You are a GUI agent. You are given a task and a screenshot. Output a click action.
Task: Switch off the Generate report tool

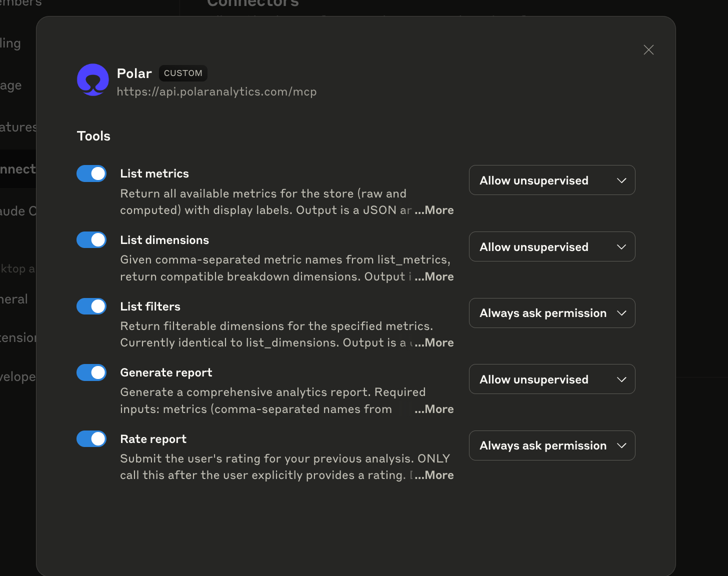point(91,372)
